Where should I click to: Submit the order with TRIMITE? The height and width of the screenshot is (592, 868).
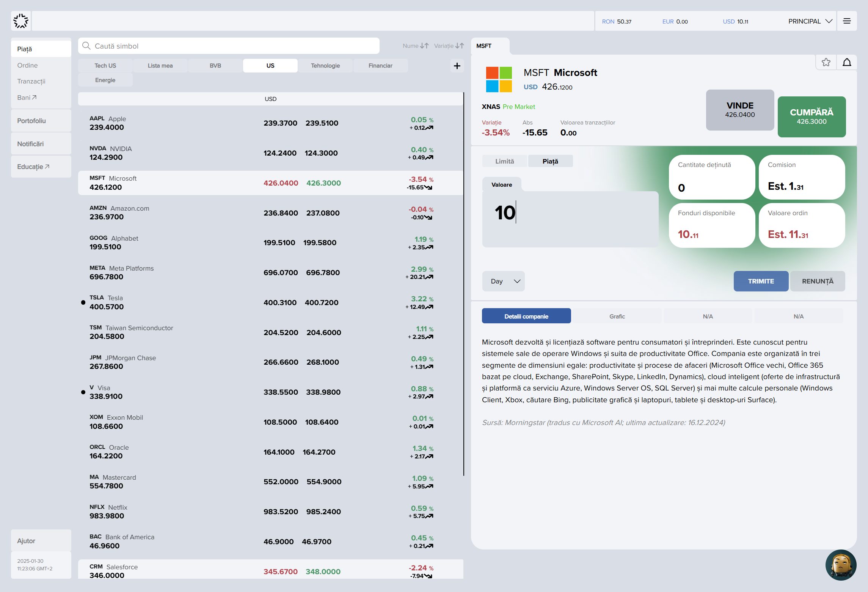pyautogui.click(x=761, y=281)
